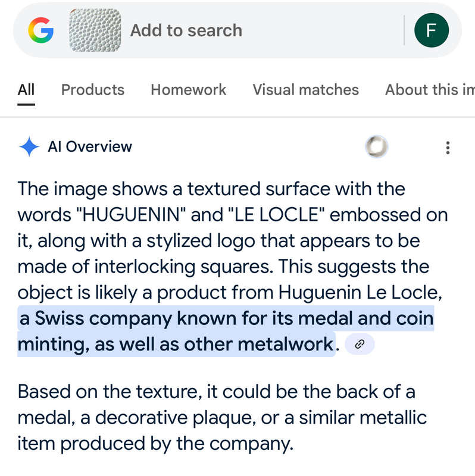
Task: Open the About this image tab
Action: tap(430, 90)
